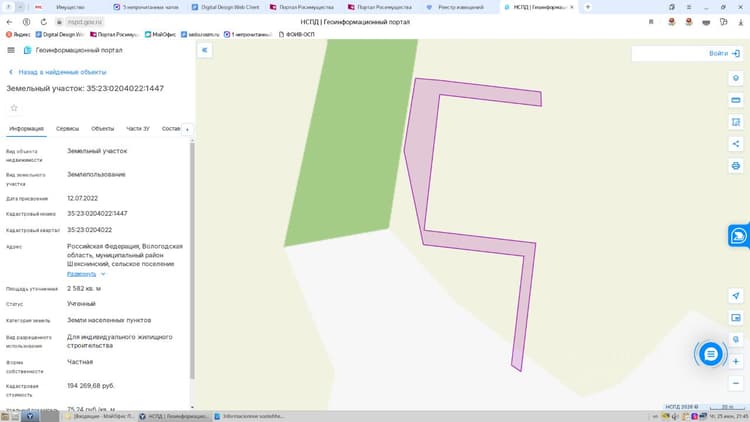This screenshot has height=422, width=750.
Task: Click the area value 2 582 кв. м
Action: (84, 289)
